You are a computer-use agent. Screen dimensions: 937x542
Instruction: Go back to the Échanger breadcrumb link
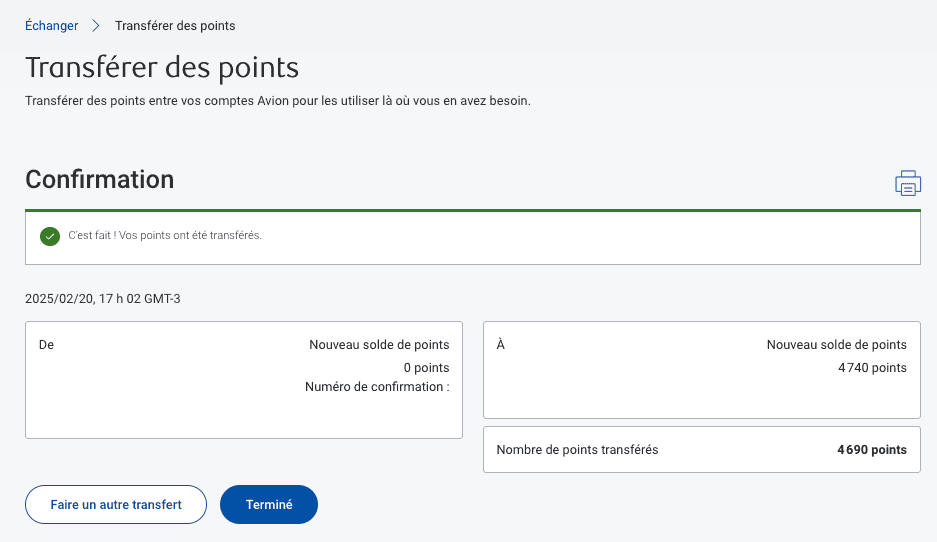[52, 25]
